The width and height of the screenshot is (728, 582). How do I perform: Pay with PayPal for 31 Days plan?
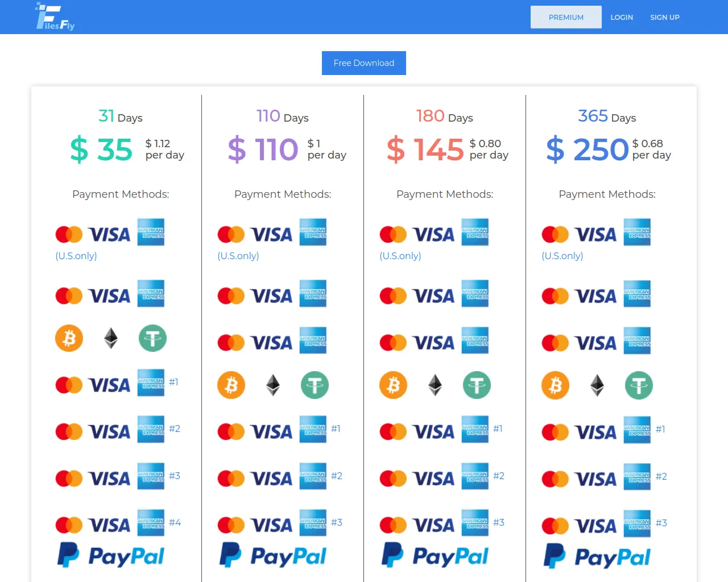(x=111, y=556)
